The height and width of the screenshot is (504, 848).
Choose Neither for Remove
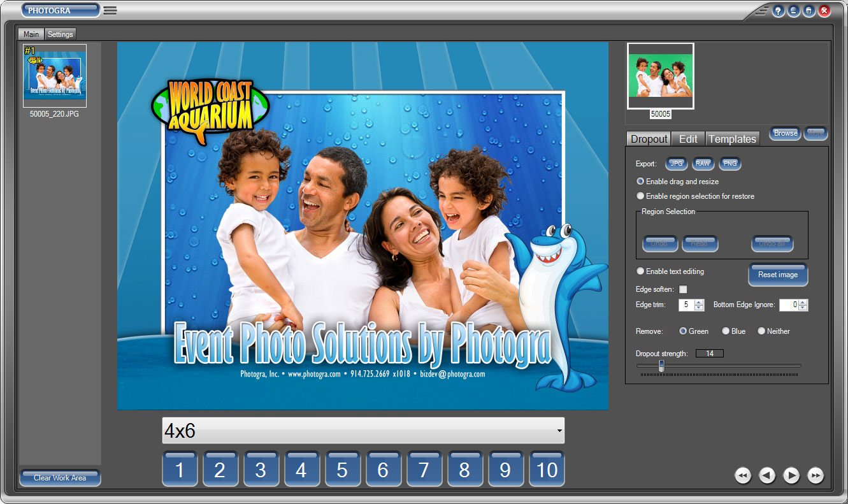click(x=773, y=331)
